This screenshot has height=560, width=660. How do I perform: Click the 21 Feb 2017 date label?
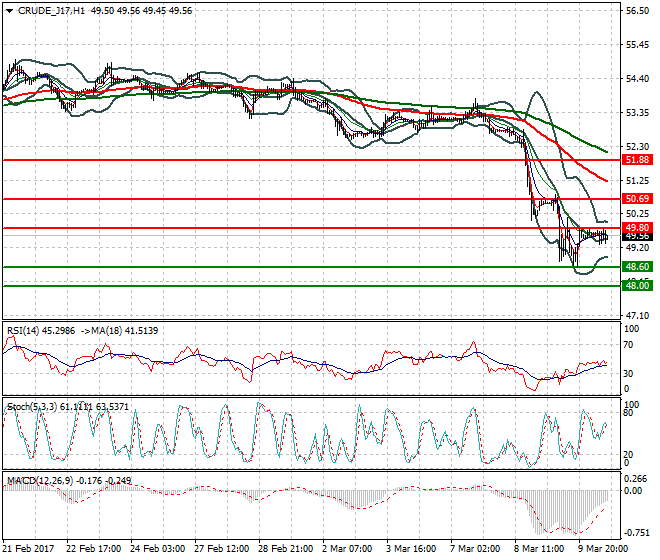[x=29, y=549]
